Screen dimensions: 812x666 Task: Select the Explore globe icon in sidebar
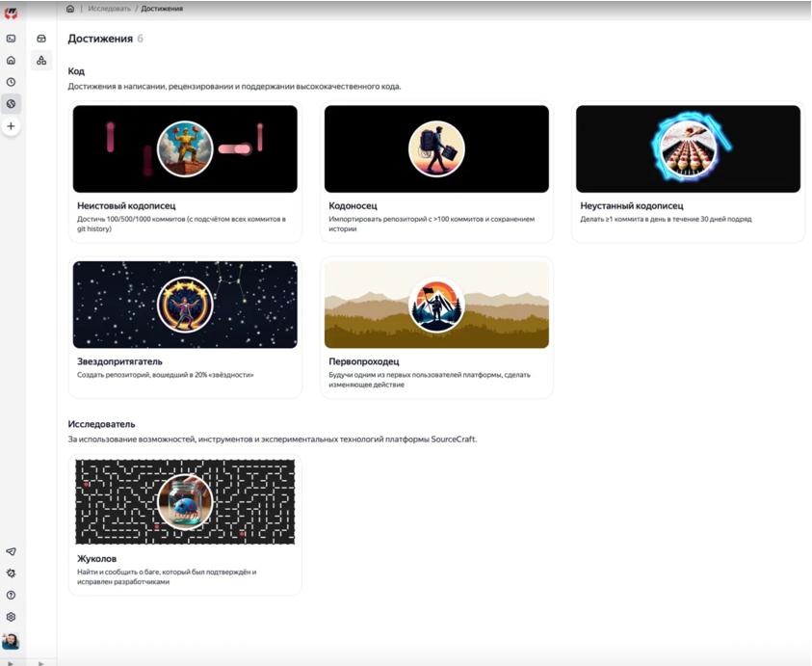point(11,103)
